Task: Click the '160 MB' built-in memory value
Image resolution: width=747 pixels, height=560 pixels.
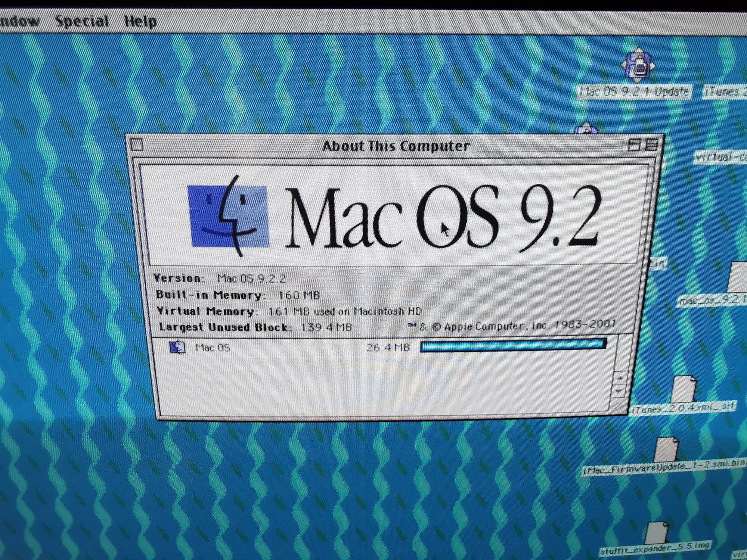Action: pos(299,295)
